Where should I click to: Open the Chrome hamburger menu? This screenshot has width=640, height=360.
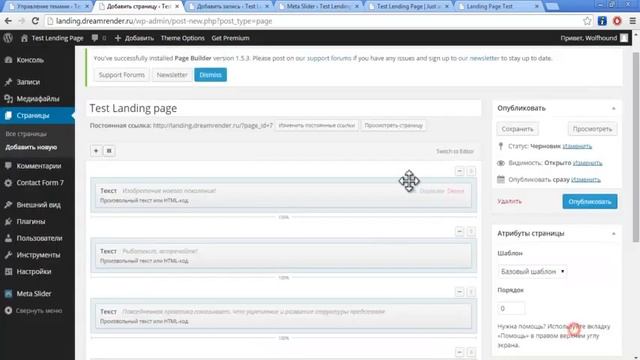pyautogui.click(x=632, y=21)
